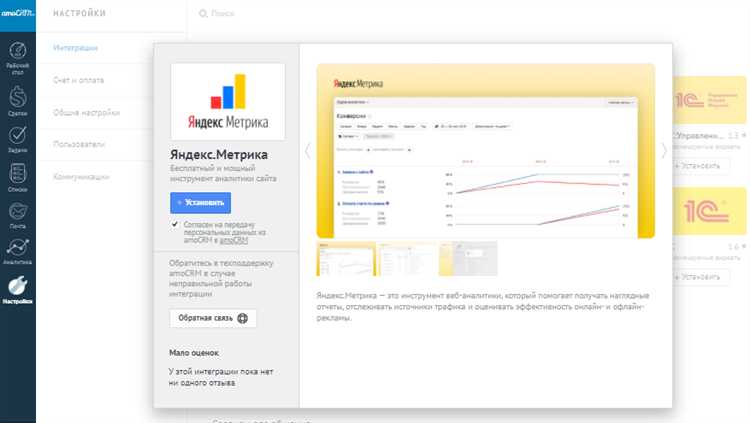This screenshot has width=750, height=423.
Task: Show the next screenshot with the right arrow
Action: [664, 151]
